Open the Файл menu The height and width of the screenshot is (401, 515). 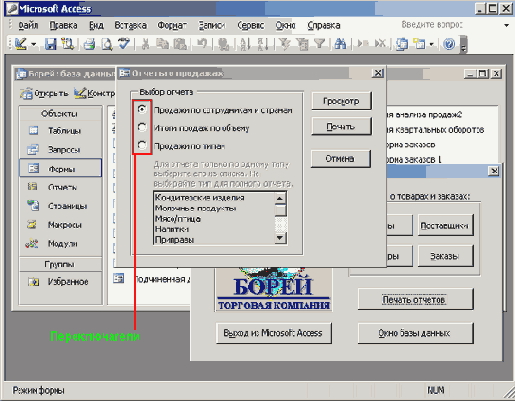tap(28, 25)
